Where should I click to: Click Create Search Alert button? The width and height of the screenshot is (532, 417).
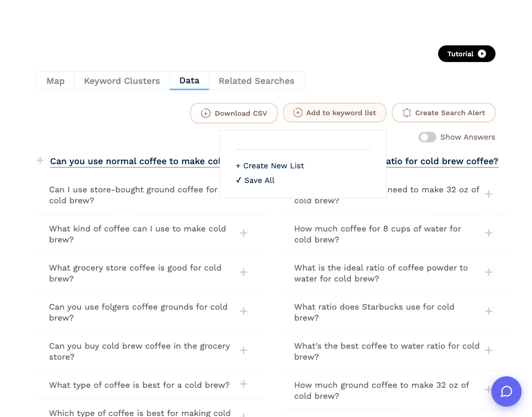tap(443, 113)
